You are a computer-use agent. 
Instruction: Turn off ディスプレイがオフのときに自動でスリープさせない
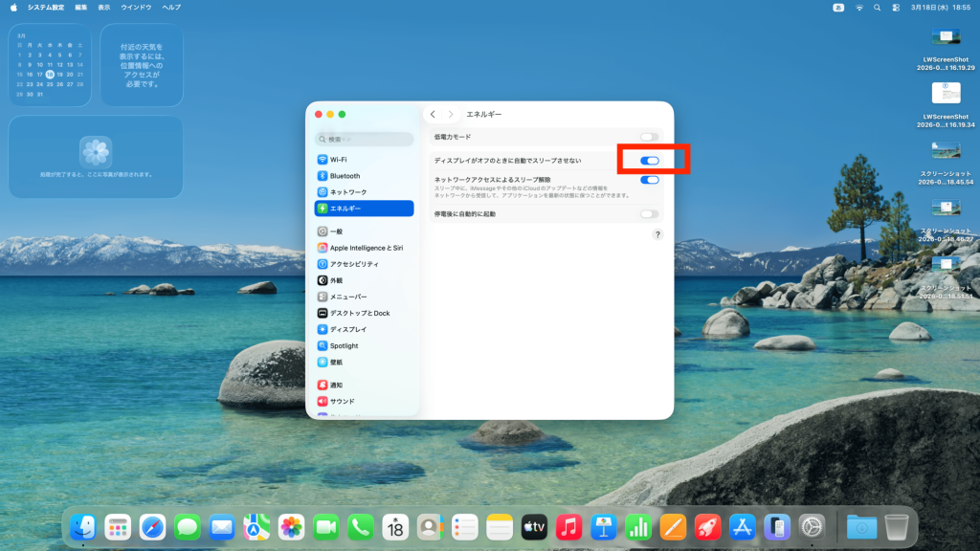(x=650, y=161)
